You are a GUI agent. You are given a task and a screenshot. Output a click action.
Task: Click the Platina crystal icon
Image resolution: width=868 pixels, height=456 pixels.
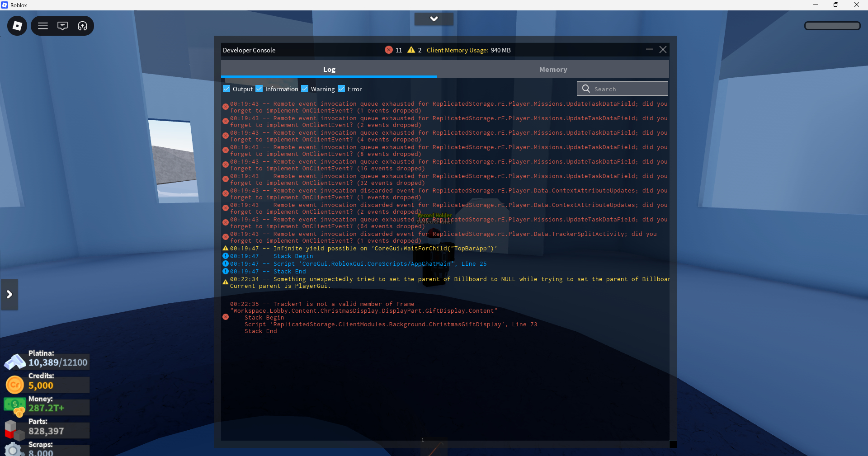click(x=15, y=362)
